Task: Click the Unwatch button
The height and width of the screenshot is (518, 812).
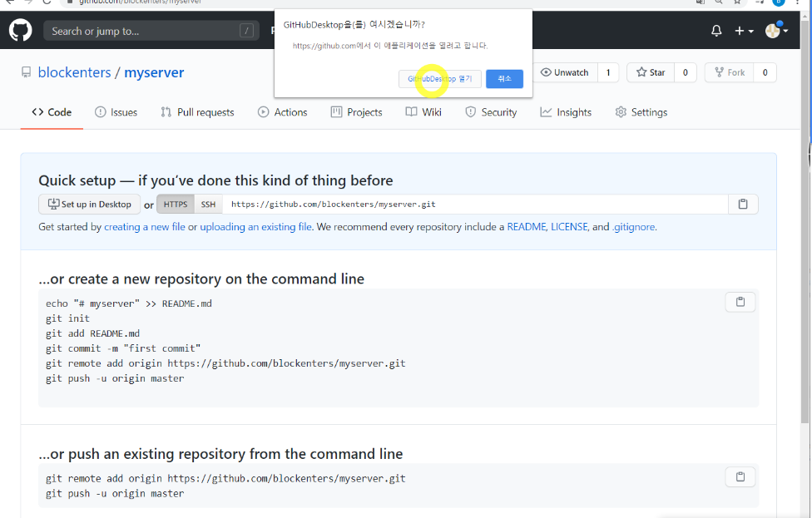Action: (565, 72)
